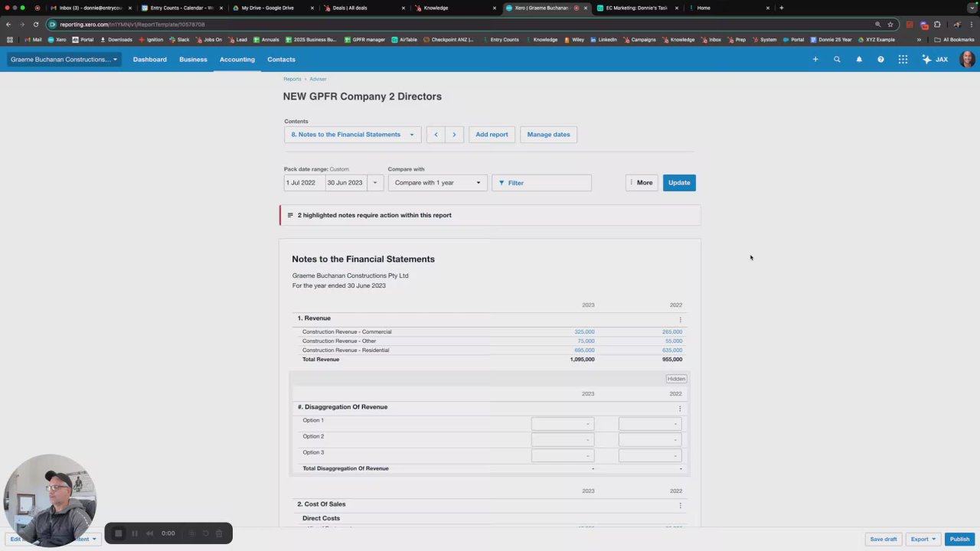This screenshot has width=980, height=551.
Task: Delete the recording with trash icon
Action: coord(219,533)
